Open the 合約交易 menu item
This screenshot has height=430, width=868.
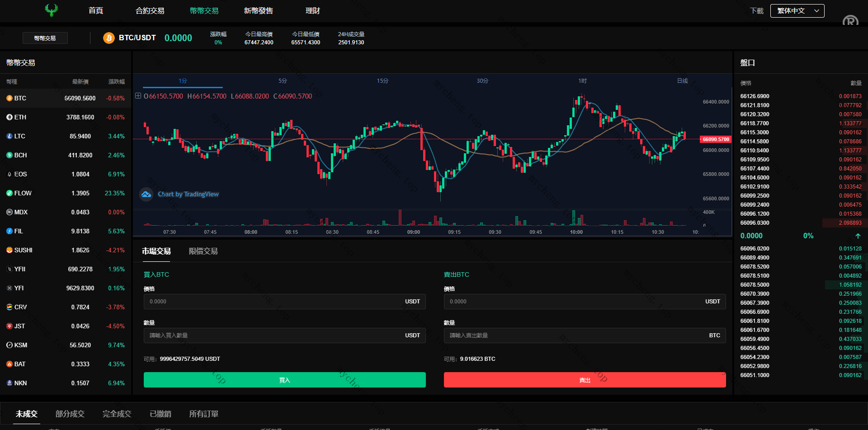150,11
